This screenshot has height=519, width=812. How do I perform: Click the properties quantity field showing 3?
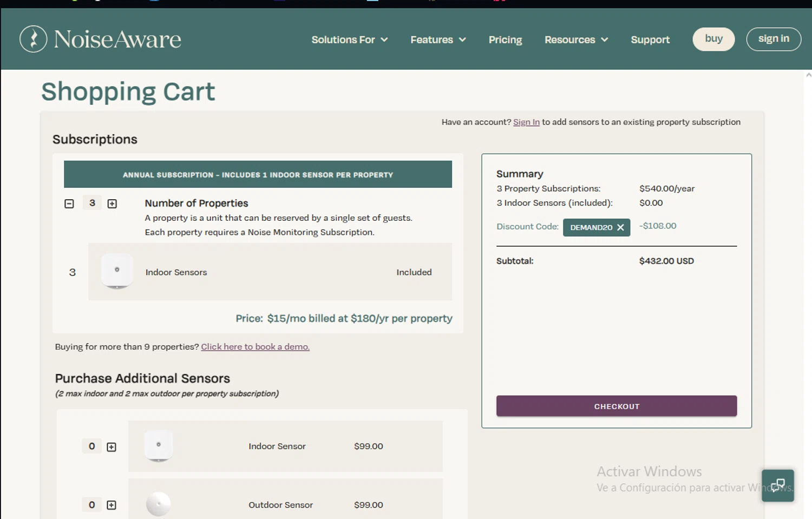tap(92, 203)
